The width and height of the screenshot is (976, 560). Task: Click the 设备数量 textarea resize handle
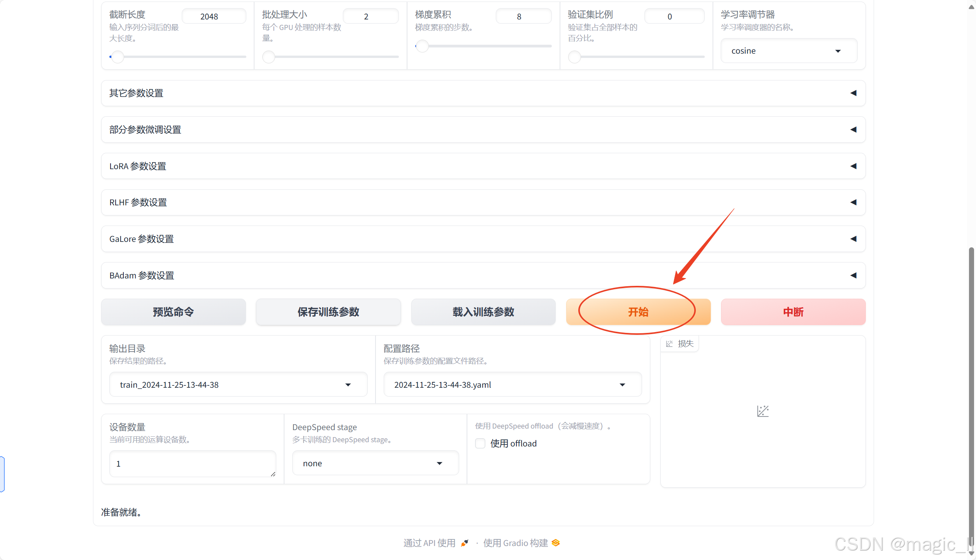tap(273, 474)
